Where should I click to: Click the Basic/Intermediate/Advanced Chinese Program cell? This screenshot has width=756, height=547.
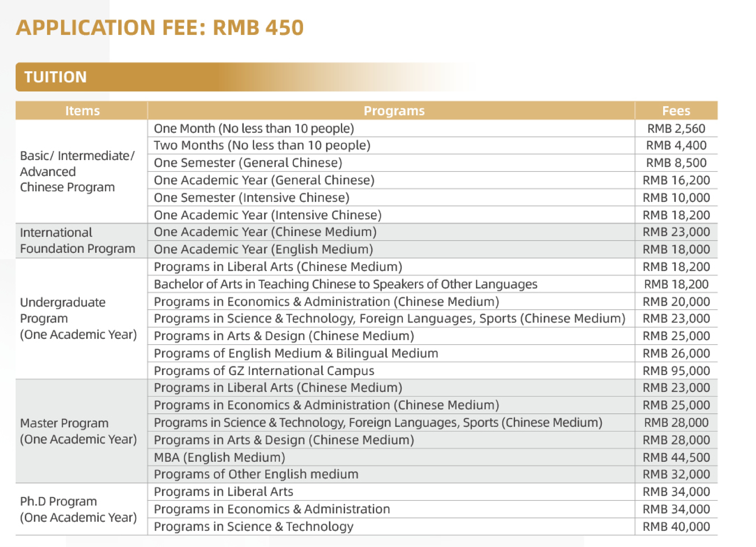click(x=77, y=171)
